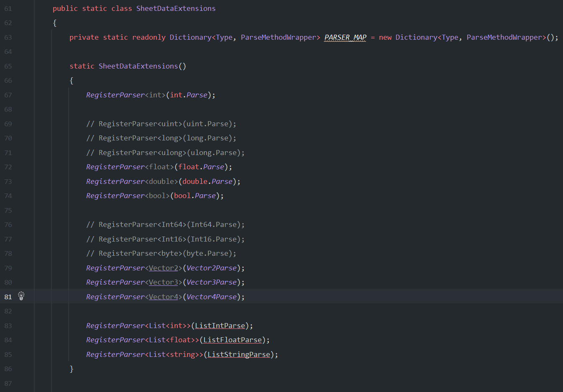Click commented long.Parse line 70
Viewport: 563px width, 392px height.
(161, 138)
